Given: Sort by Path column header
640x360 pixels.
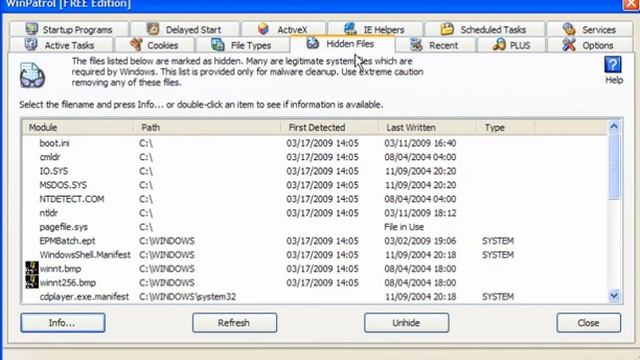Looking at the screenshot, I should click(207, 127).
